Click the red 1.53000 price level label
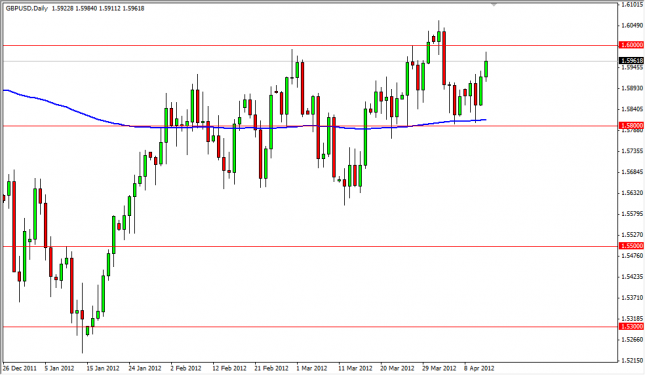645x375 pixels. [631, 326]
